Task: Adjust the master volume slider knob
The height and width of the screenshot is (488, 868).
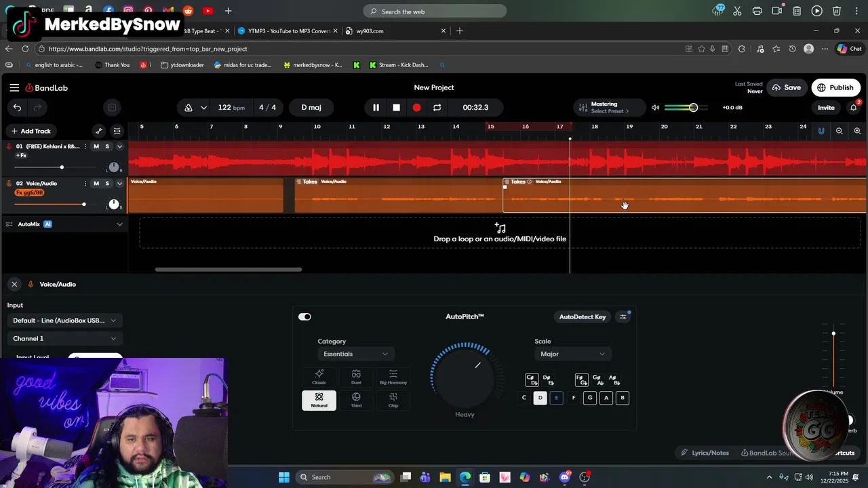Action: click(693, 107)
